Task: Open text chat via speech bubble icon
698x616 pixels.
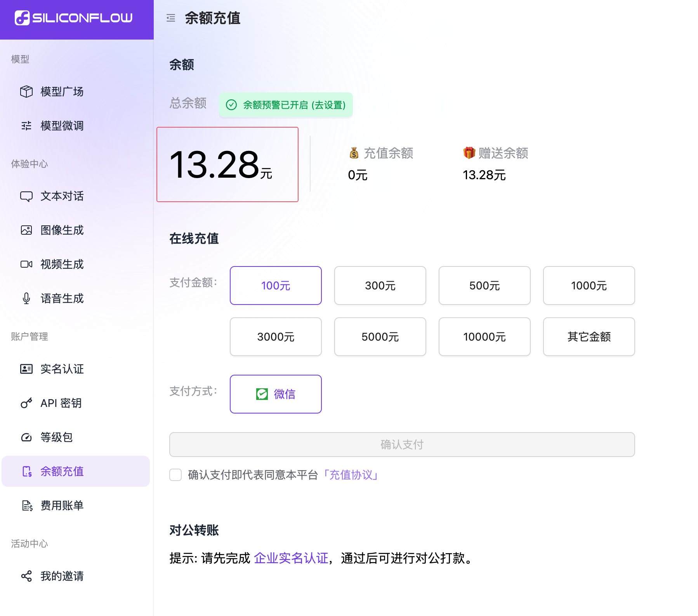Action: (26, 196)
